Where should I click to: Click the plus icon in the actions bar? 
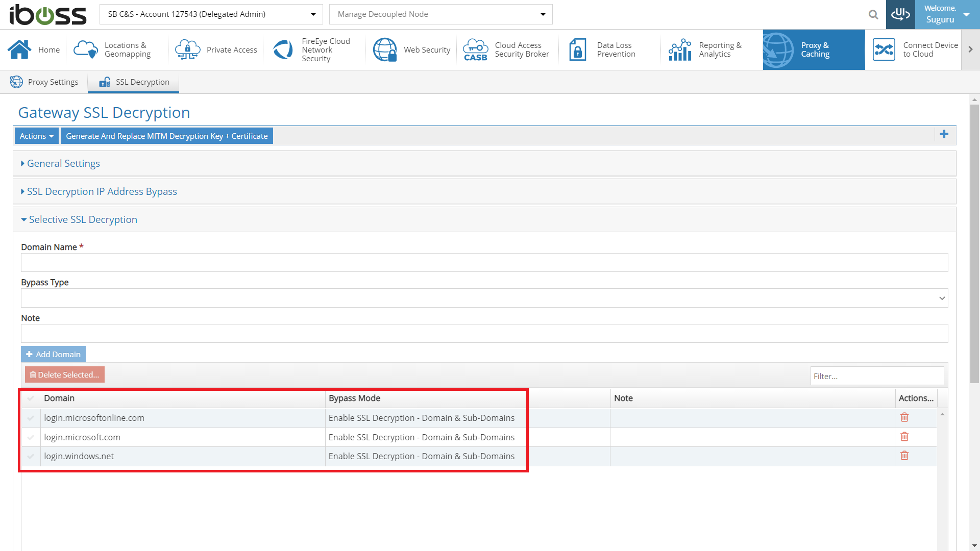click(944, 134)
